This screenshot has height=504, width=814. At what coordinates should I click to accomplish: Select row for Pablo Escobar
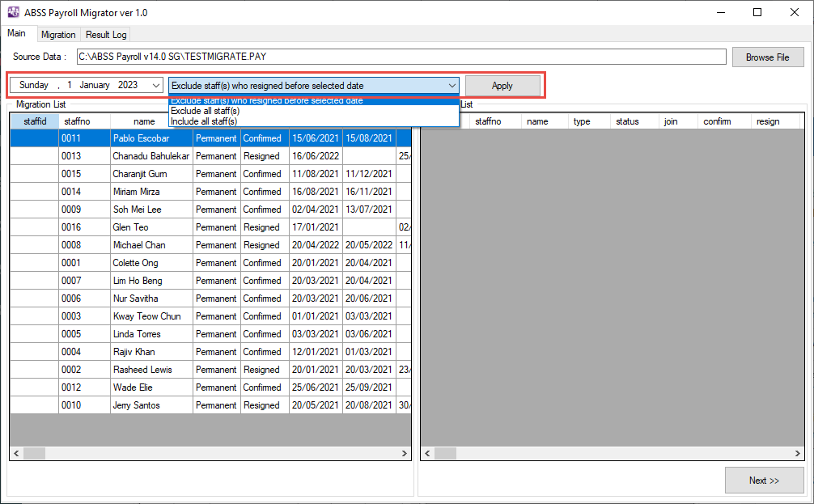(210, 138)
